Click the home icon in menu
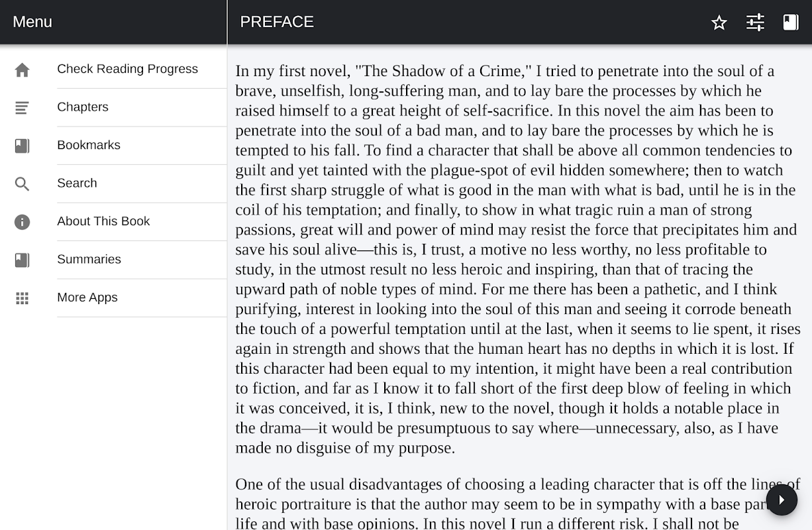 pyautogui.click(x=23, y=70)
